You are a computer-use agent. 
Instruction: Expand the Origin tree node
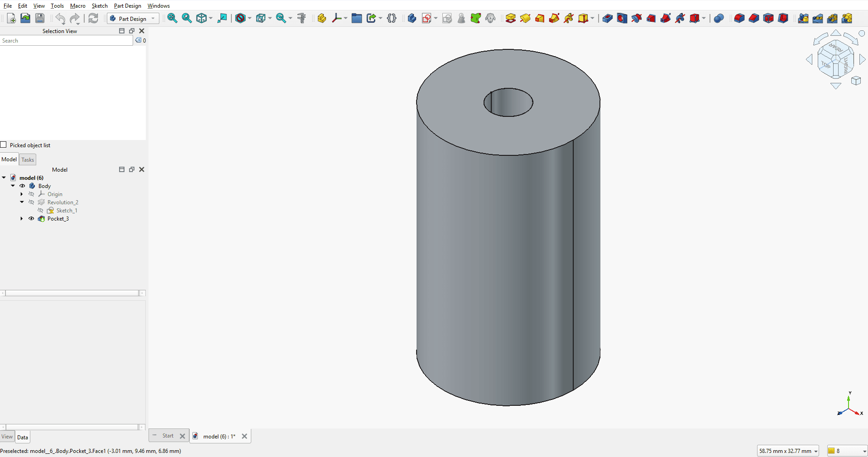[x=22, y=194]
